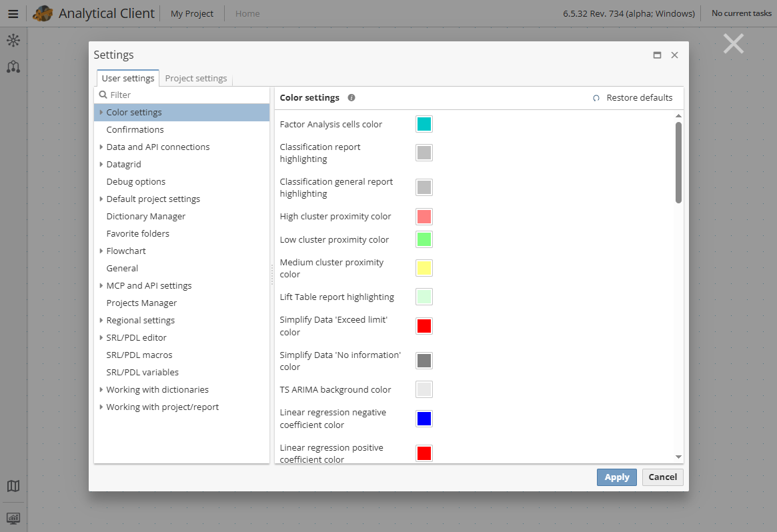Open the hamburger menu icon
This screenshot has width=777, height=532.
[x=13, y=13]
